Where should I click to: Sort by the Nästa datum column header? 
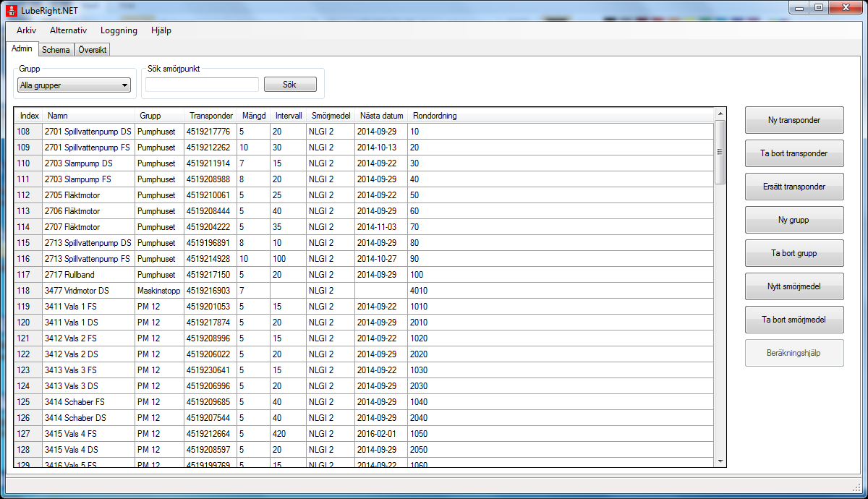(381, 116)
